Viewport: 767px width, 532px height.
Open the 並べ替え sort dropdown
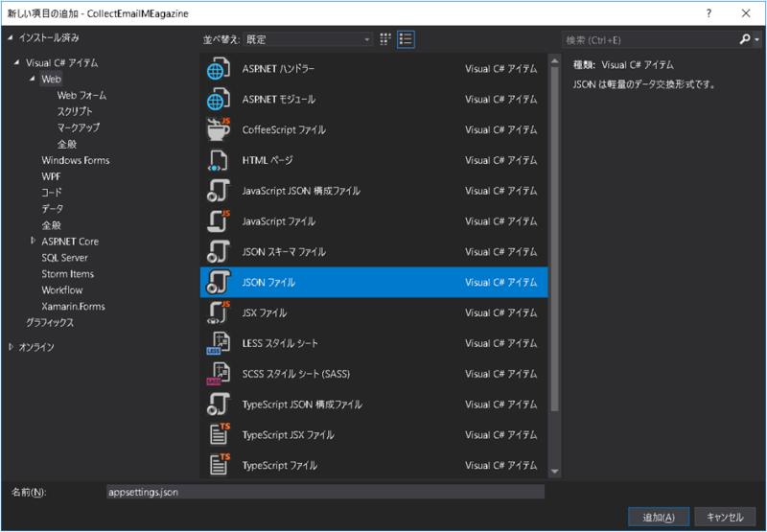308,39
